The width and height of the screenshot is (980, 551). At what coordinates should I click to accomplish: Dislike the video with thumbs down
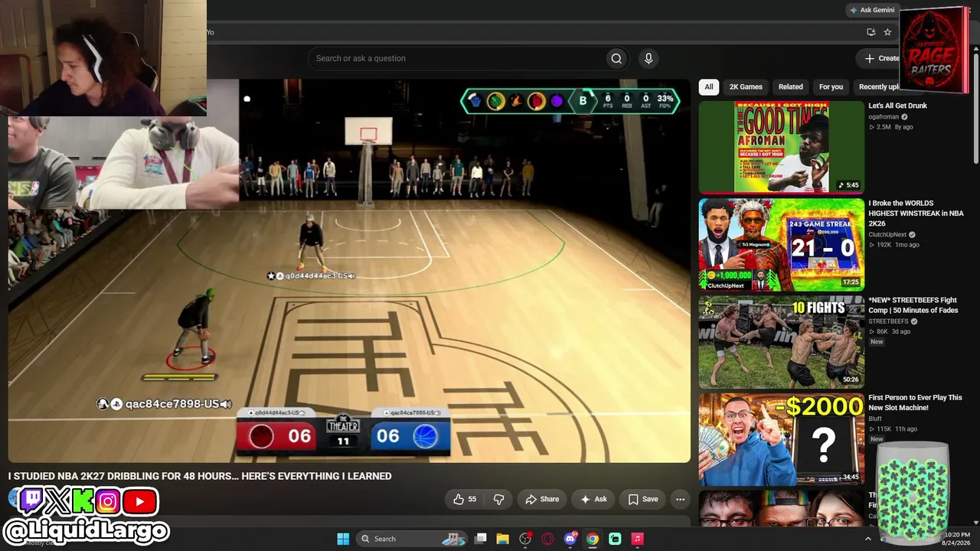(x=499, y=499)
